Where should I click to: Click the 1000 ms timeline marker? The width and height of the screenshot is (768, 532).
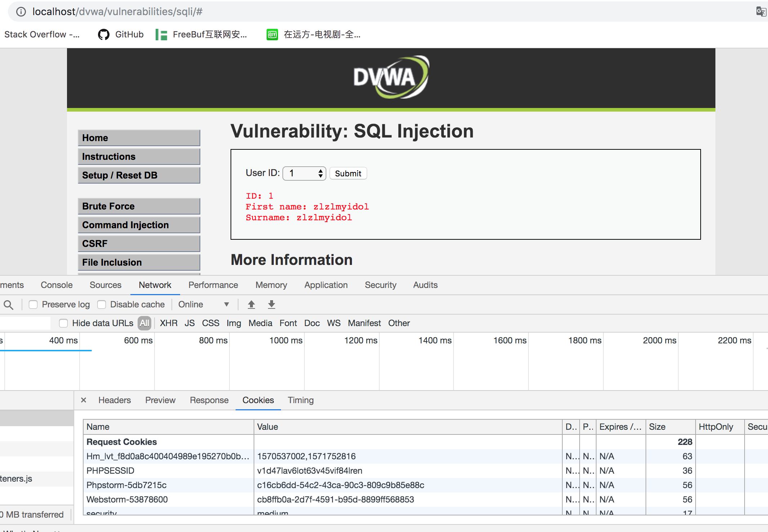(x=286, y=341)
